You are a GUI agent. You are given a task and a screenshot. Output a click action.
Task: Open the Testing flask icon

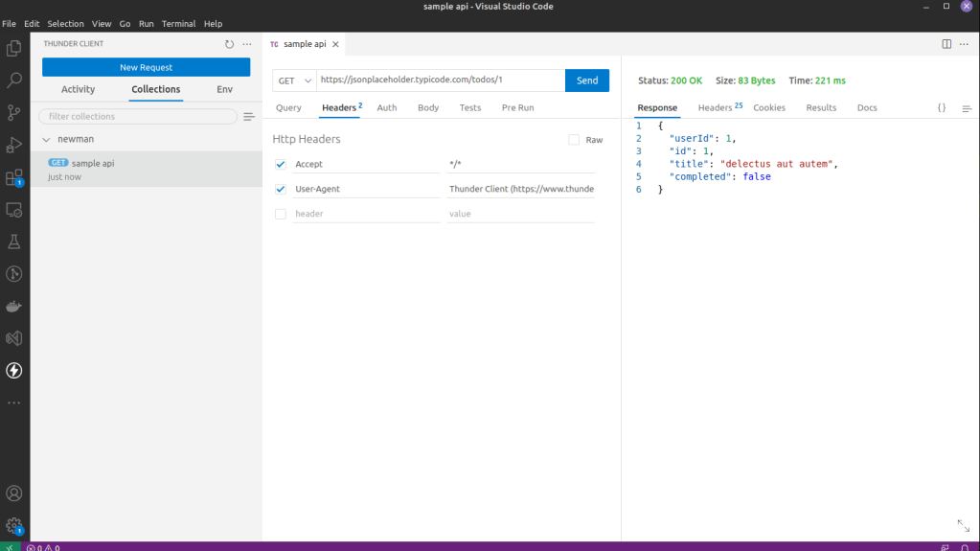point(14,241)
